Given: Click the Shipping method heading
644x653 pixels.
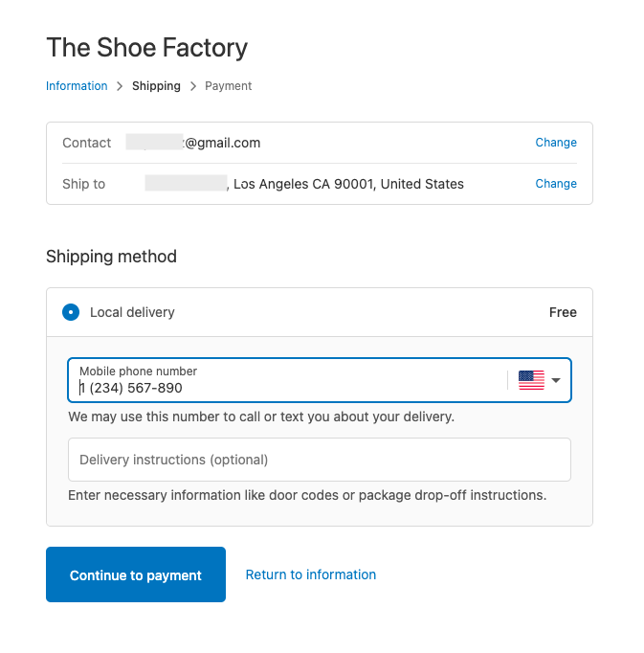Looking at the screenshot, I should pos(111,257).
